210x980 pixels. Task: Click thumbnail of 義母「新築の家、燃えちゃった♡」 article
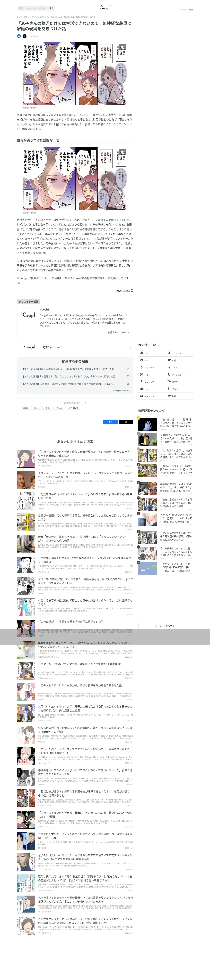(x=26, y=543)
